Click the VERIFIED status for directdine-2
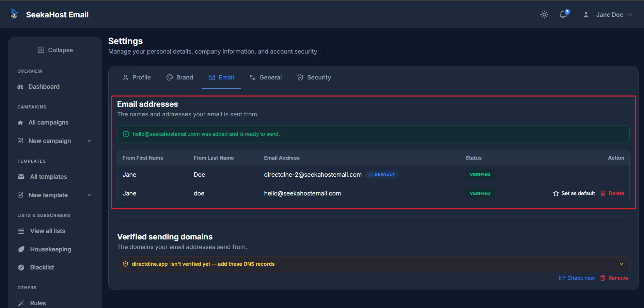644x308 pixels. pyautogui.click(x=480, y=175)
